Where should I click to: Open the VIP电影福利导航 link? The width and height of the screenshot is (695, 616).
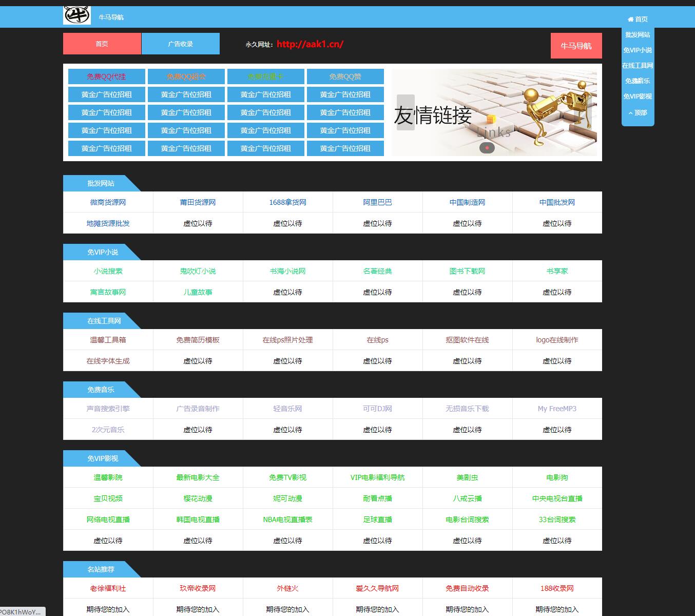point(377,477)
